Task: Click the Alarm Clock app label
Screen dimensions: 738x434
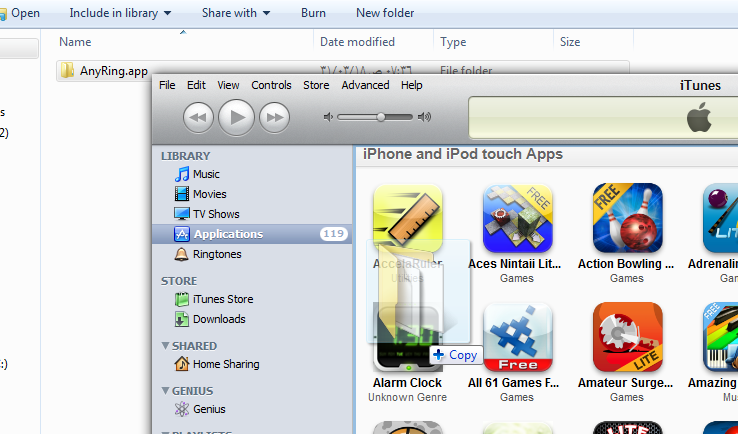Action: click(x=408, y=383)
